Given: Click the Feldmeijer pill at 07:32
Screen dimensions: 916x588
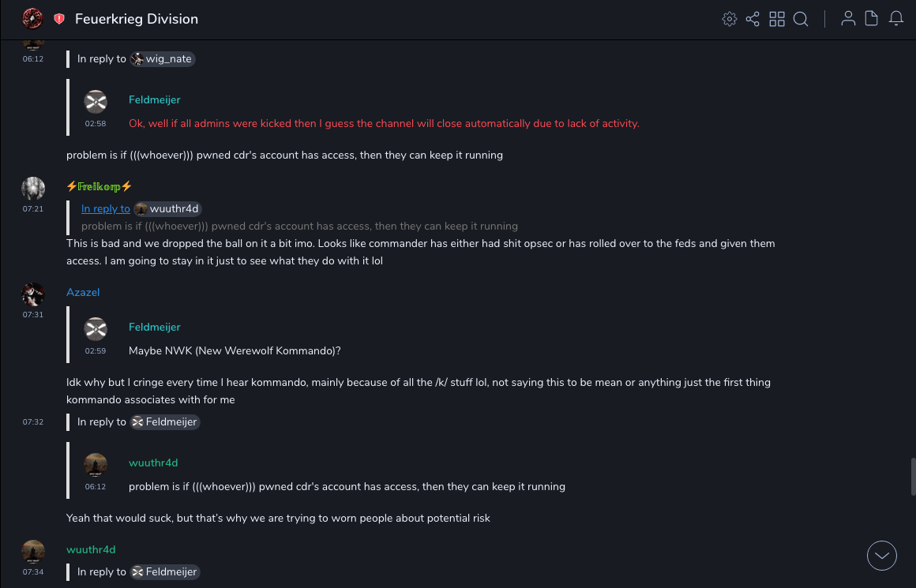Looking at the screenshot, I should point(165,422).
